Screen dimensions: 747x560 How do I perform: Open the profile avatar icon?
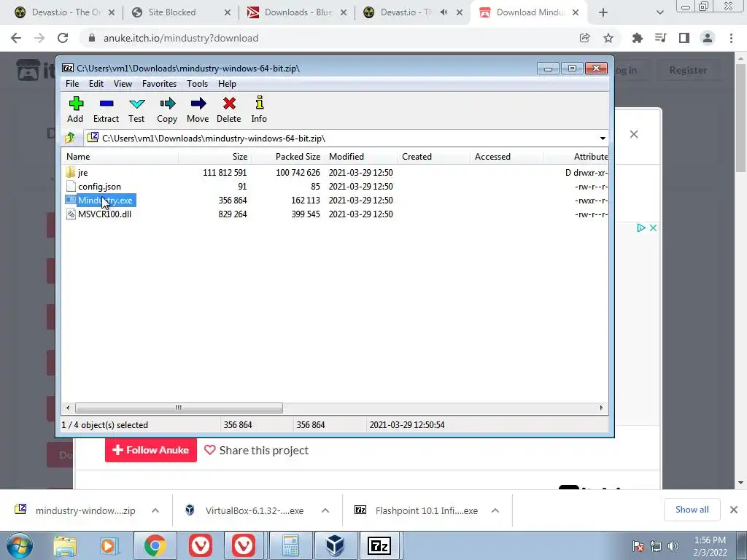[x=708, y=38]
